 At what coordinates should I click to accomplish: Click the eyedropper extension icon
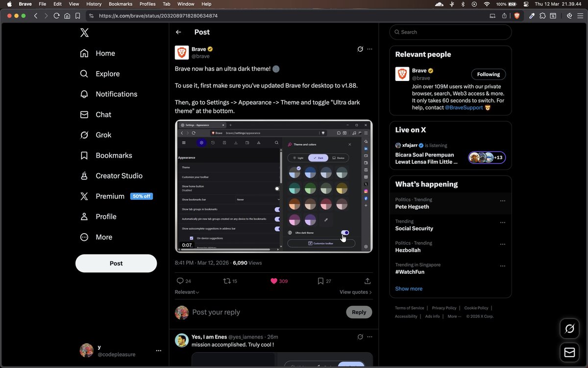click(x=532, y=16)
